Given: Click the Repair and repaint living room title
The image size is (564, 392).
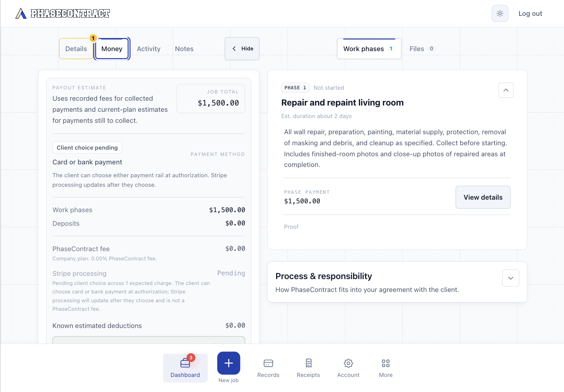Looking at the screenshot, I should click(342, 103).
